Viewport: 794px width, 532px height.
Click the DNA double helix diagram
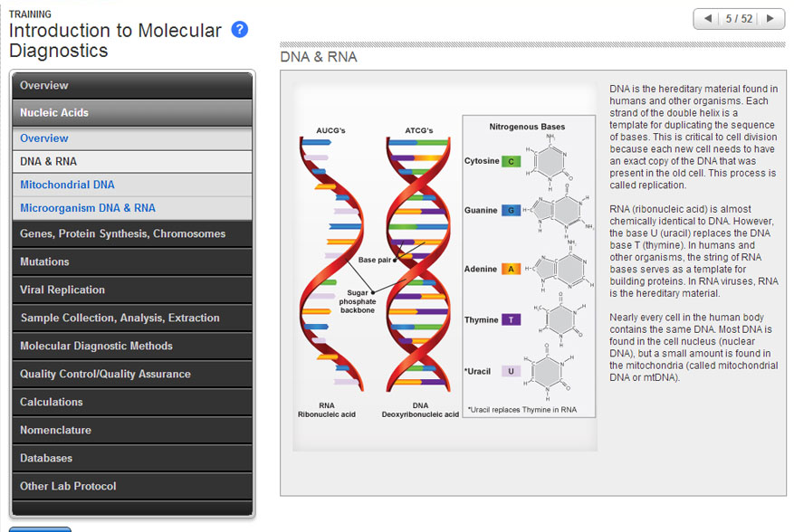tap(418, 271)
